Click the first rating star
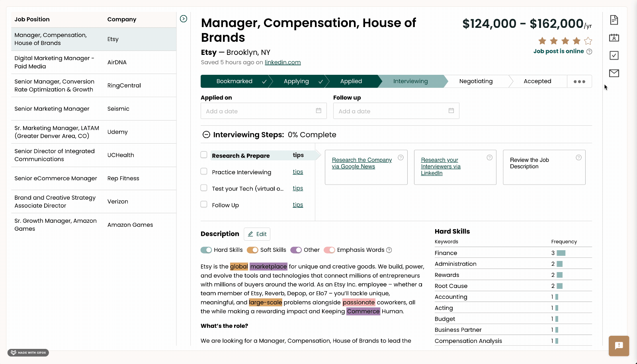 (542, 41)
